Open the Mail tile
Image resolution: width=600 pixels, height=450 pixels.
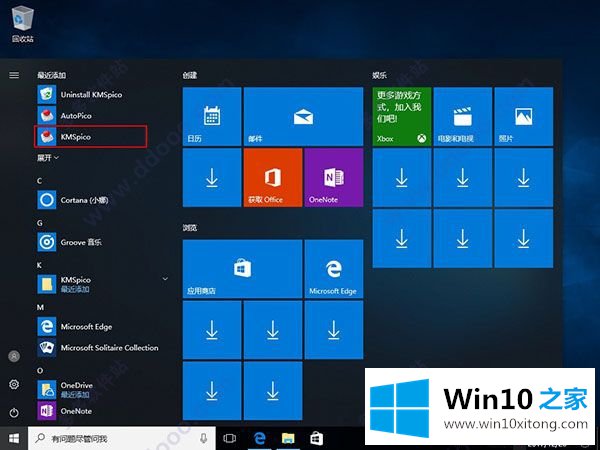click(x=303, y=116)
